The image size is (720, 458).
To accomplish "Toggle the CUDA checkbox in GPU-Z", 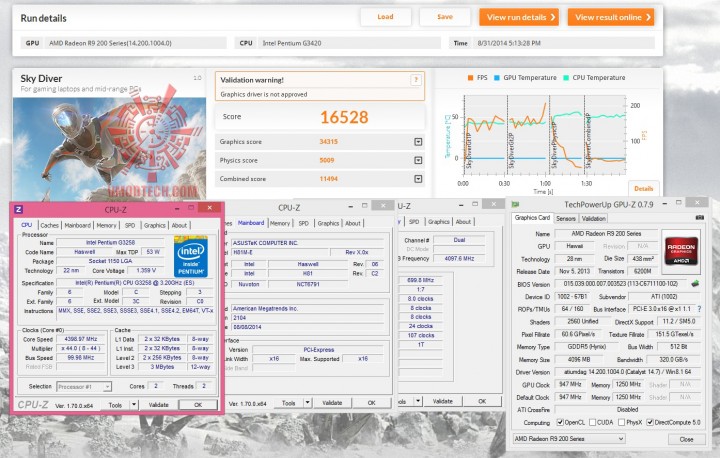I will pyautogui.click(x=593, y=422).
